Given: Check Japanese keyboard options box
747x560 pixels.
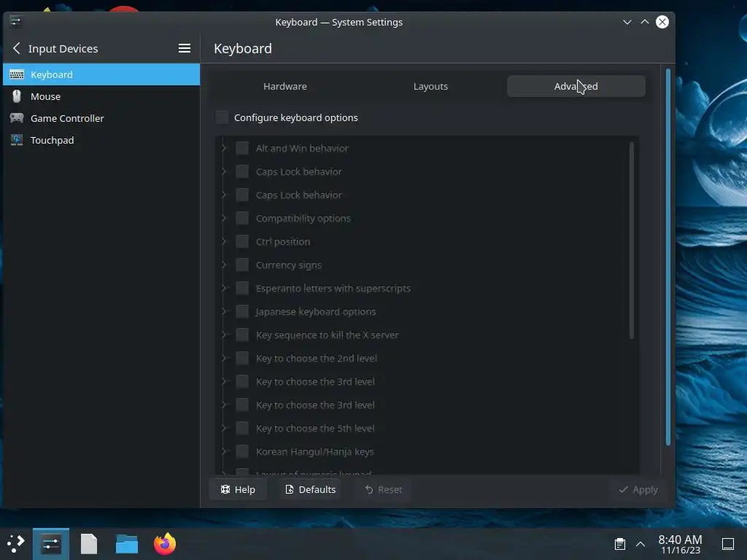Looking at the screenshot, I should coord(242,311).
